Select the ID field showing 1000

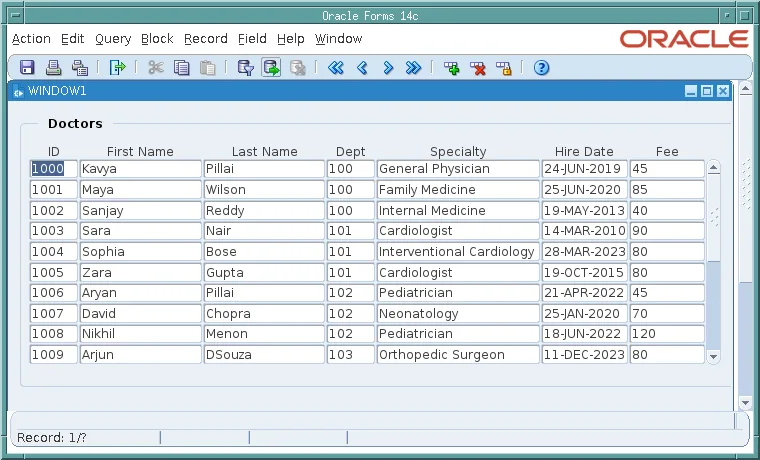click(x=54, y=169)
